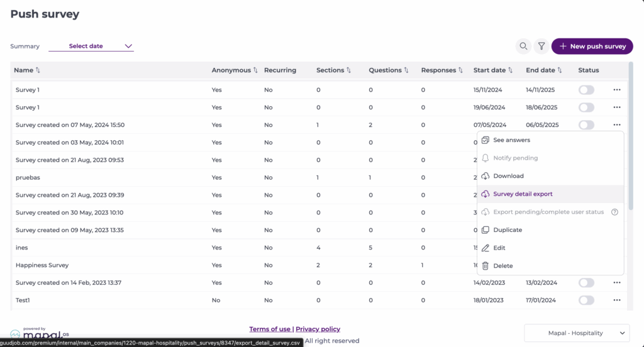644x347 pixels.
Task: Sort by Name column arrows icon
Action: 38,70
